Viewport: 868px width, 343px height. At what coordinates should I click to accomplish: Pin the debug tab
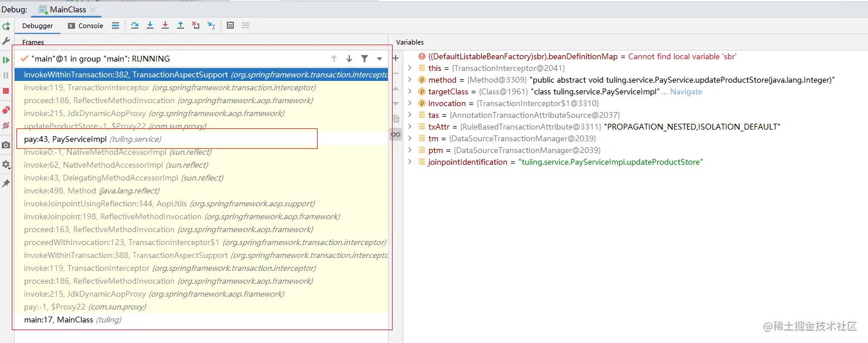6,184
